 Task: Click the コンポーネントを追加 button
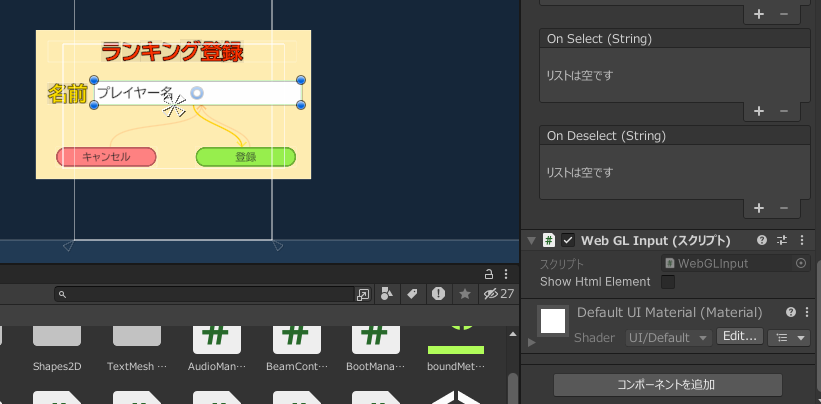(668, 384)
